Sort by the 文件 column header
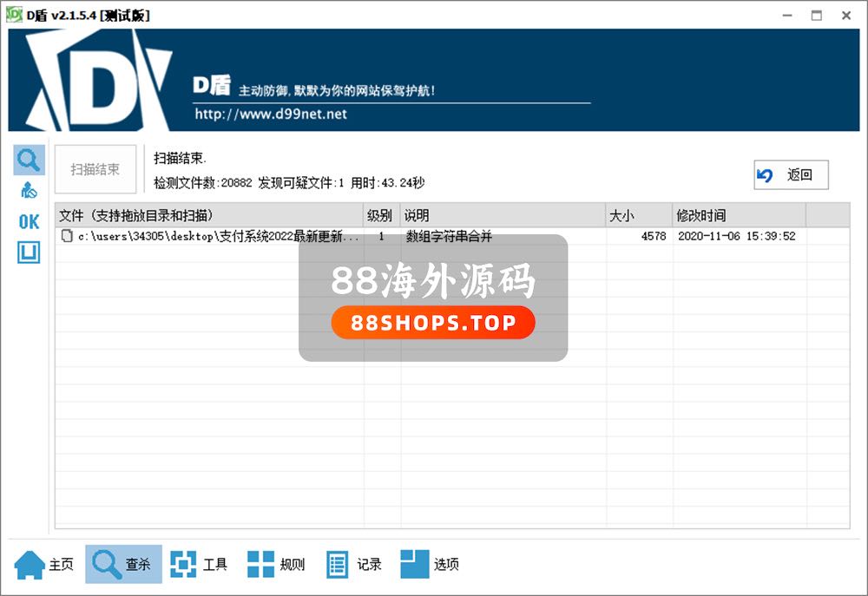Screen dimensions: 868x596 pyautogui.click(x=208, y=215)
